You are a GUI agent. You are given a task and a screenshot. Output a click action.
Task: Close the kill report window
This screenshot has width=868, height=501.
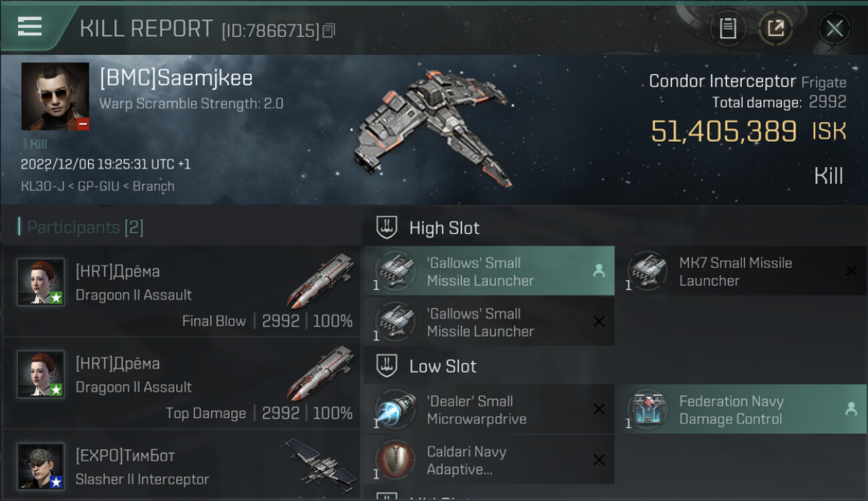835,29
